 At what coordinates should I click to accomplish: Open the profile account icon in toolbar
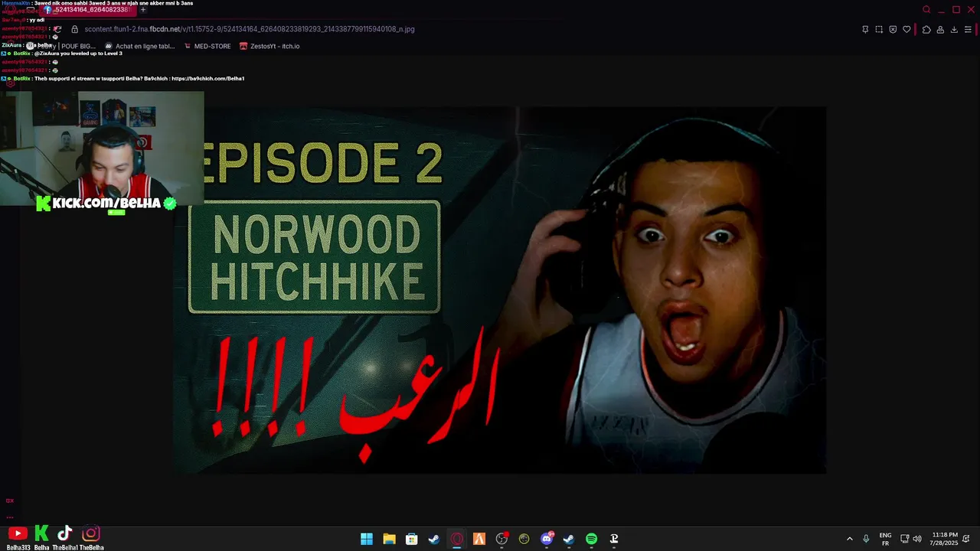[940, 29]
